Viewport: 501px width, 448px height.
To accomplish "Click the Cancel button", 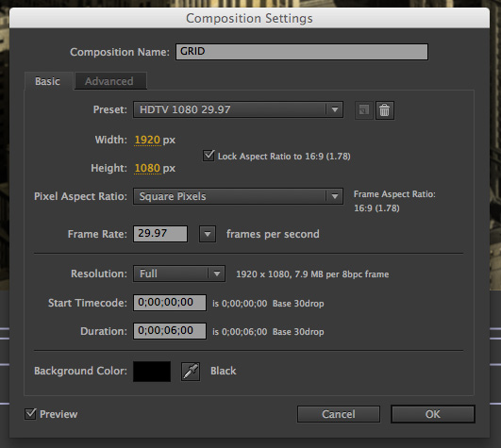I will pos(339,414).
